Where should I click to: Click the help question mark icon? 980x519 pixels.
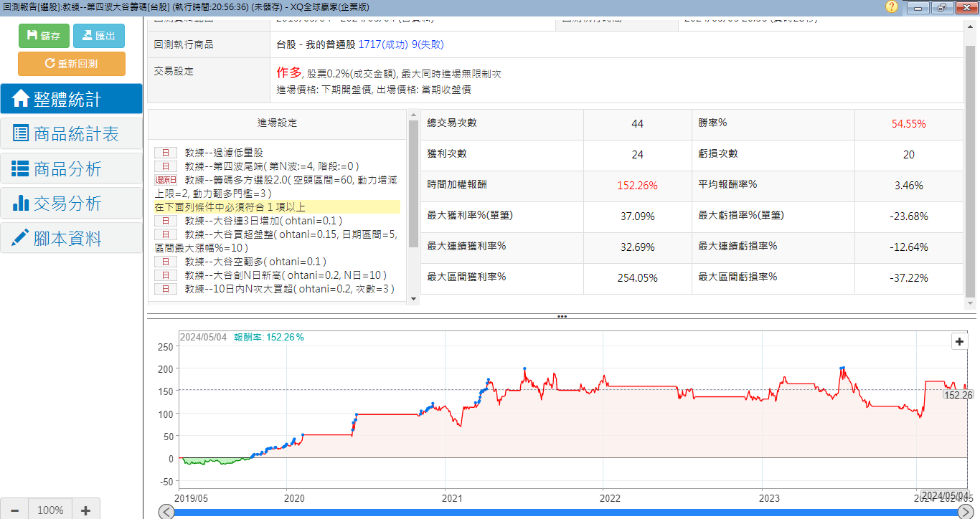click(x=892, y=7)
